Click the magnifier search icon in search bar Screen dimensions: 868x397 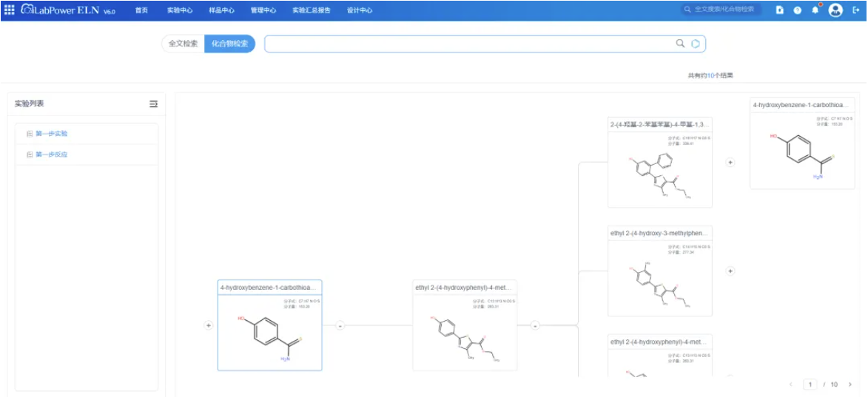(680, 43)
